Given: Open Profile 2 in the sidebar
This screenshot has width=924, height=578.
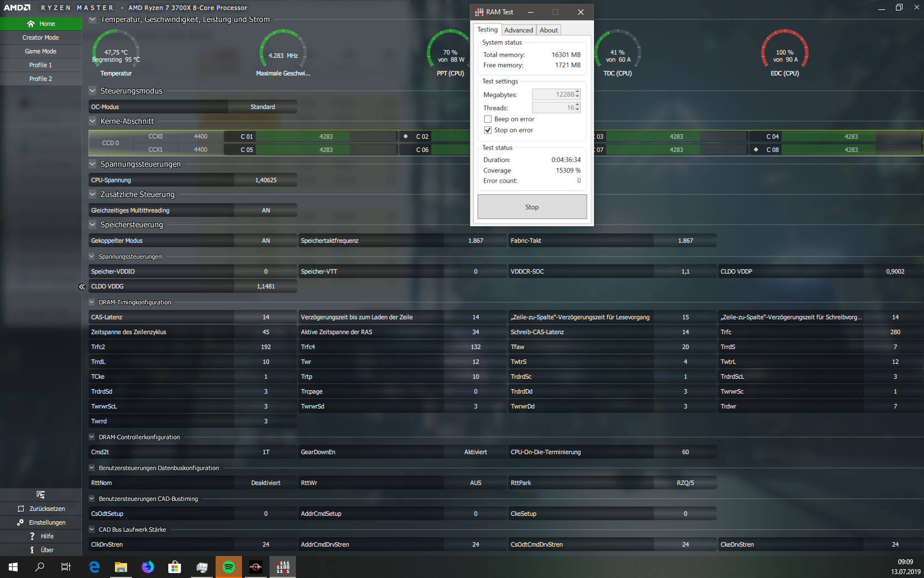Looking at the screenshot, I should tap(41, 79).
